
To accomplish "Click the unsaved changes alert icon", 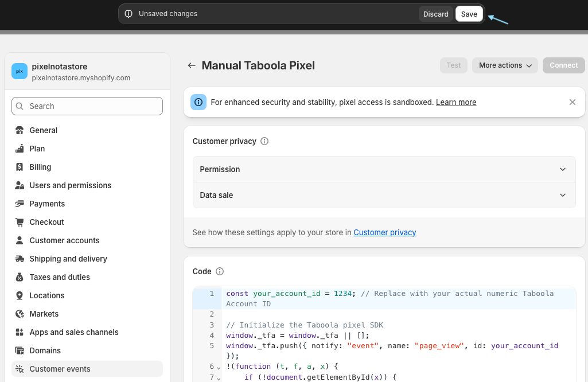I will coord(128,14).
